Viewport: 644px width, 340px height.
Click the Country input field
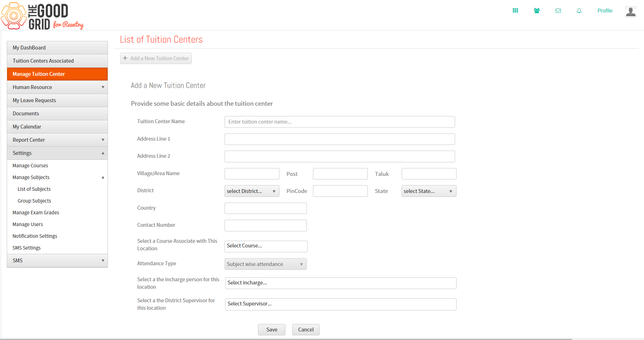(x=266, y=208)
